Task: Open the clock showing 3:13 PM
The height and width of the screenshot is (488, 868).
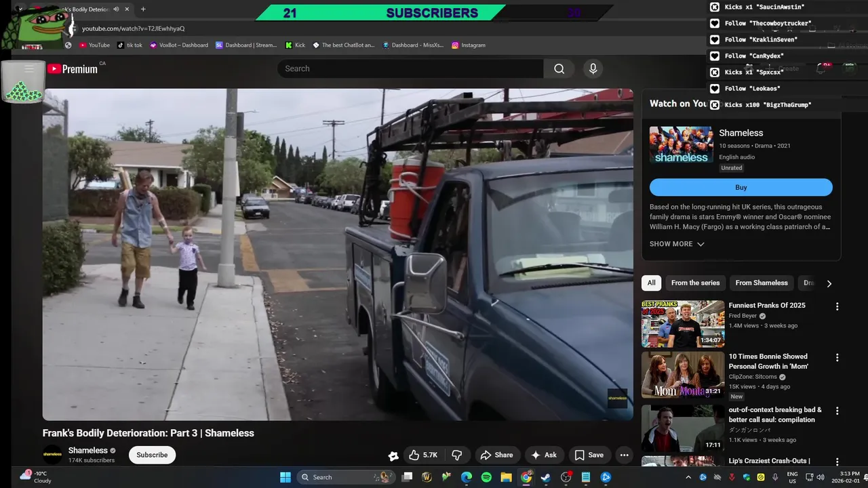Action: [850, 477]
